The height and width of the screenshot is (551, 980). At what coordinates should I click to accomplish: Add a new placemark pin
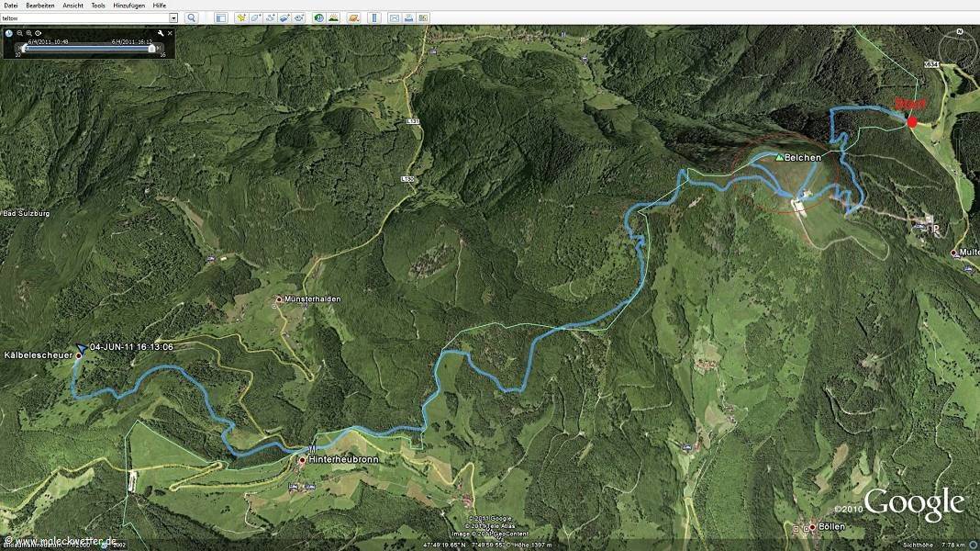(x=240, y=17)
